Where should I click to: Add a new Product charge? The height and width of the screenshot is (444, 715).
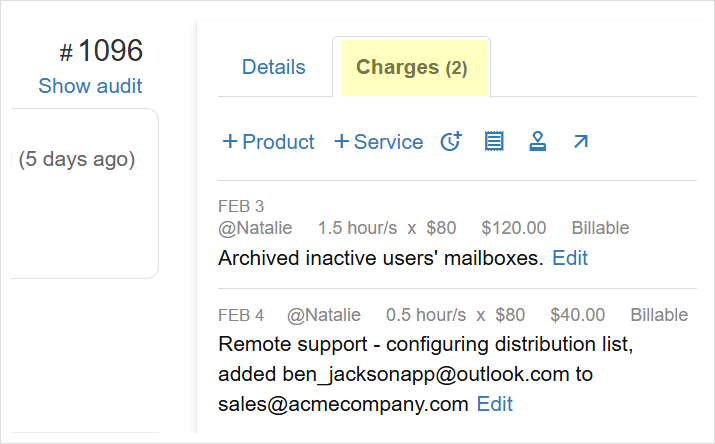point(268,142)
